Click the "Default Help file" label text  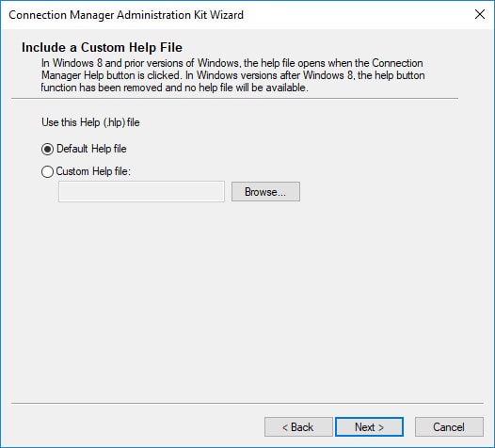(91, 149)
